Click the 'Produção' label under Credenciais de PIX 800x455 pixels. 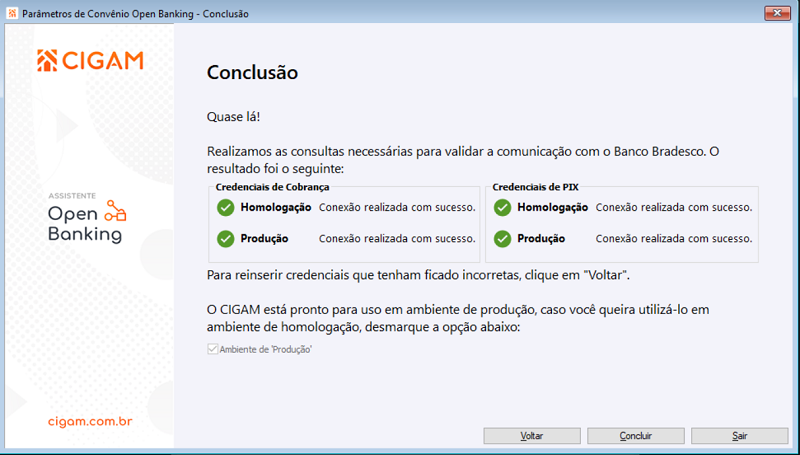541,239
